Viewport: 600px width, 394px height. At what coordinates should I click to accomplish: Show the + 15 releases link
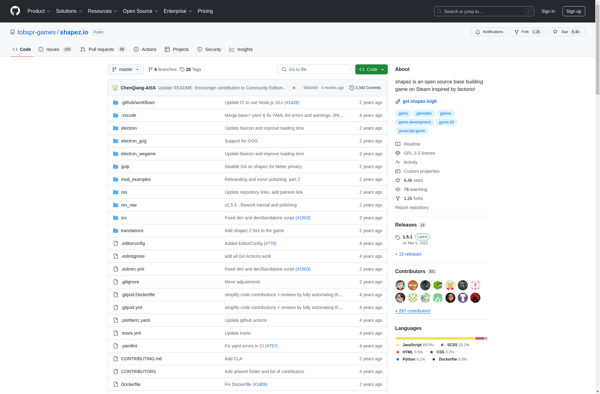coord(408,254)
